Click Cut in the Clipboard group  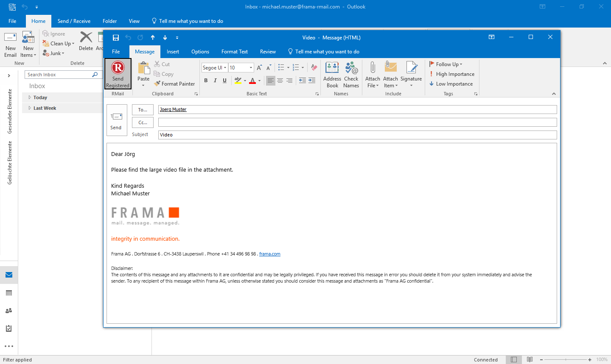tap(162, 64)
